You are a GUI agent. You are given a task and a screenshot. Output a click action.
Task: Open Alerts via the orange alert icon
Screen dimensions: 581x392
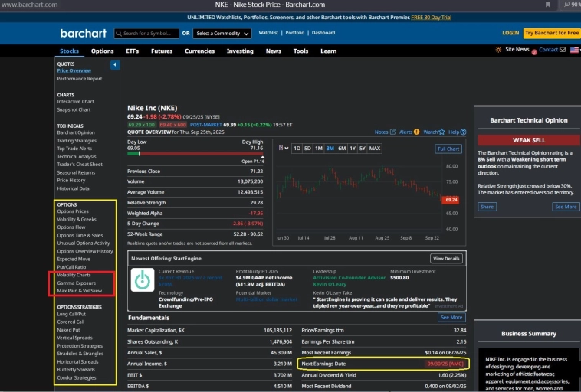pos(417,132)
